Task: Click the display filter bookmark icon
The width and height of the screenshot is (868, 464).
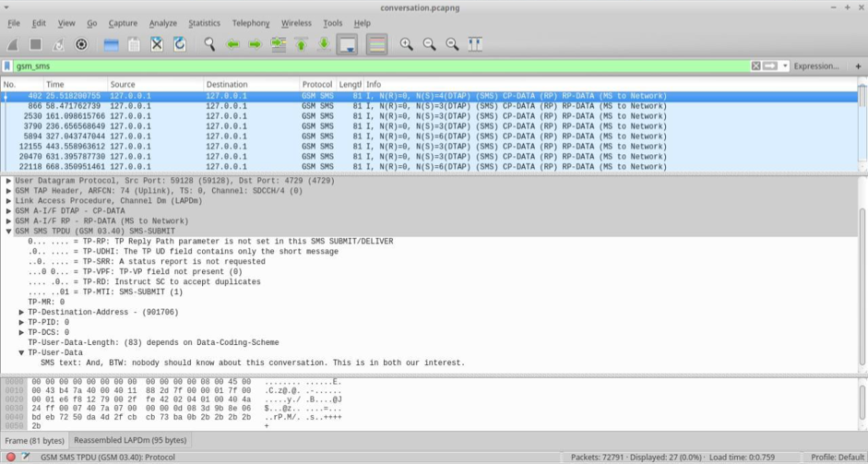Action: pyautogui.click(x=7, y=65)
